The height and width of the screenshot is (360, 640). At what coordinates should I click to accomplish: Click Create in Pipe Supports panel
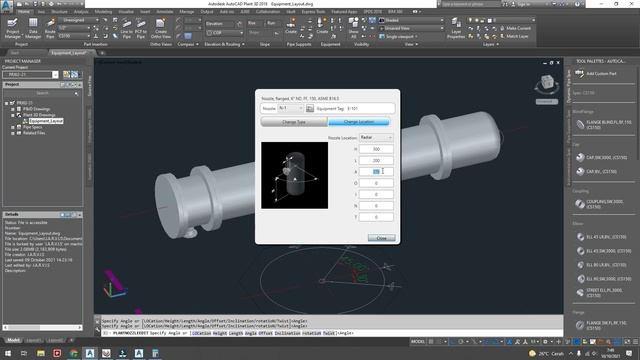click(x=291, y=26)
